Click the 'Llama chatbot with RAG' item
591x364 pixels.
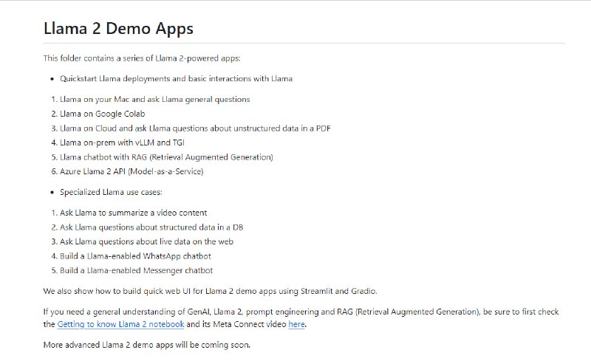pos(166,157)
